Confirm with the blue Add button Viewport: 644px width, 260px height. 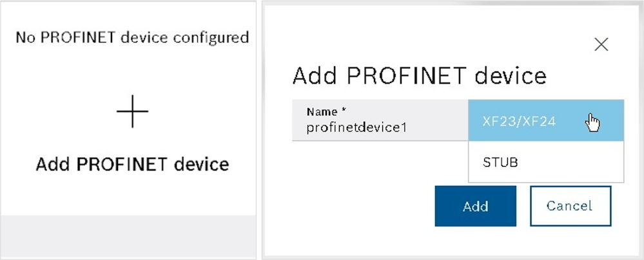(476, 206)
